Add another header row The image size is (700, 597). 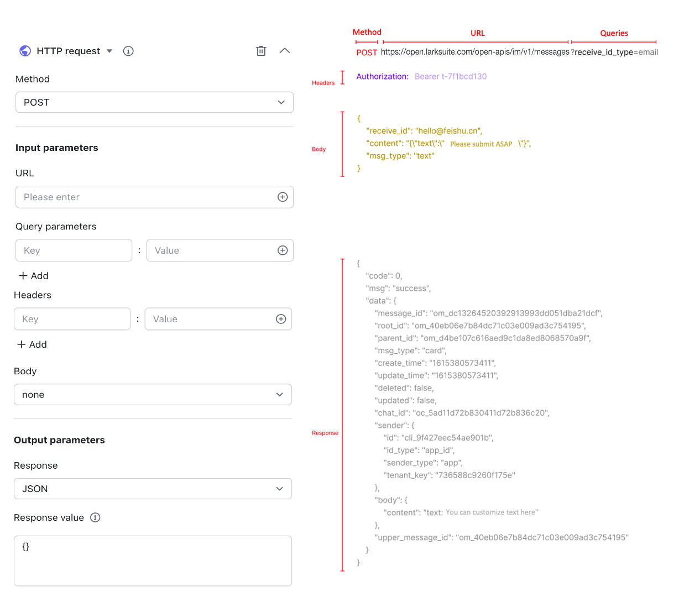coord(32,344)
